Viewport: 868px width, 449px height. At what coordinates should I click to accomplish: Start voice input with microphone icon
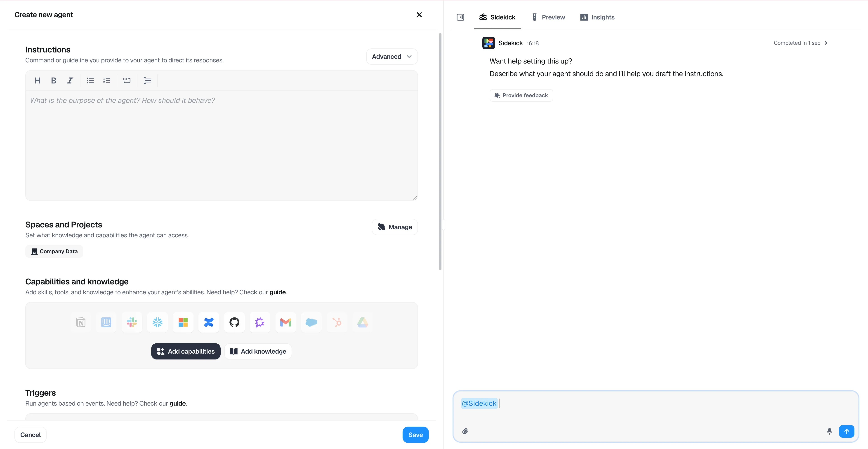[x=829, y=431]
